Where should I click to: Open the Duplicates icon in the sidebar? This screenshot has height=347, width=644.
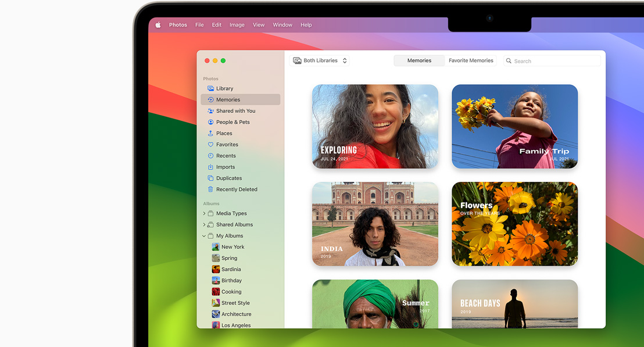point(210,178)
